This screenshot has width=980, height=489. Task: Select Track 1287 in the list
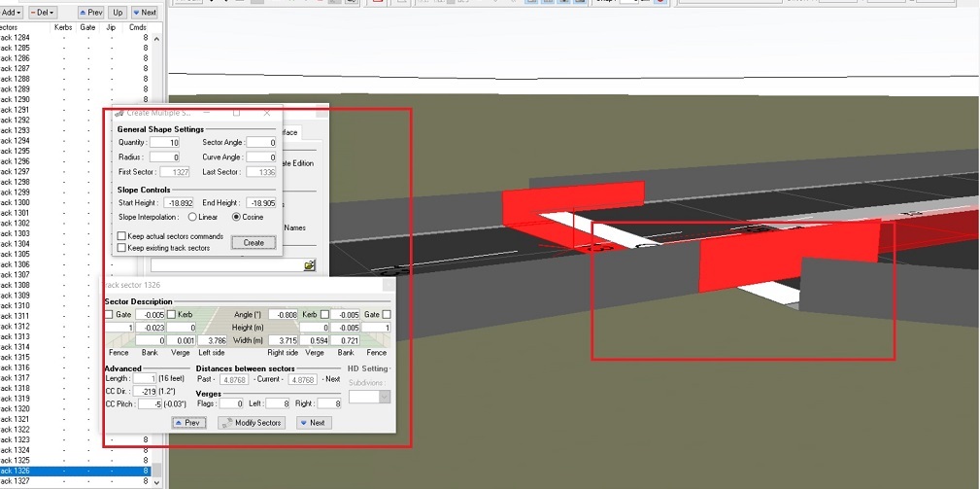pyautogui.click(x=75, y=69)
